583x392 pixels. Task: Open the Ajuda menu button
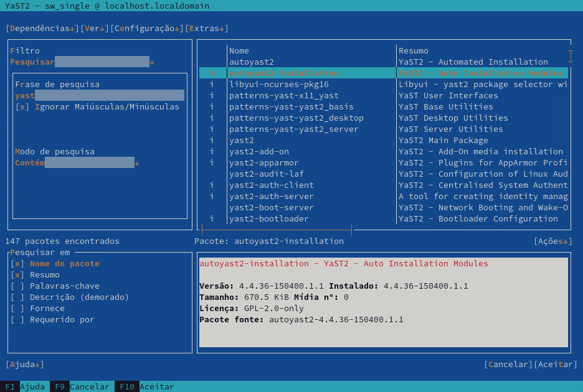(x=25, y=365)
